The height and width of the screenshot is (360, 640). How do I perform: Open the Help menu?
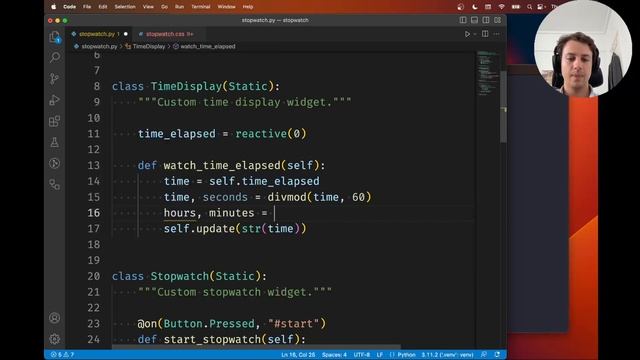point(248,7)
